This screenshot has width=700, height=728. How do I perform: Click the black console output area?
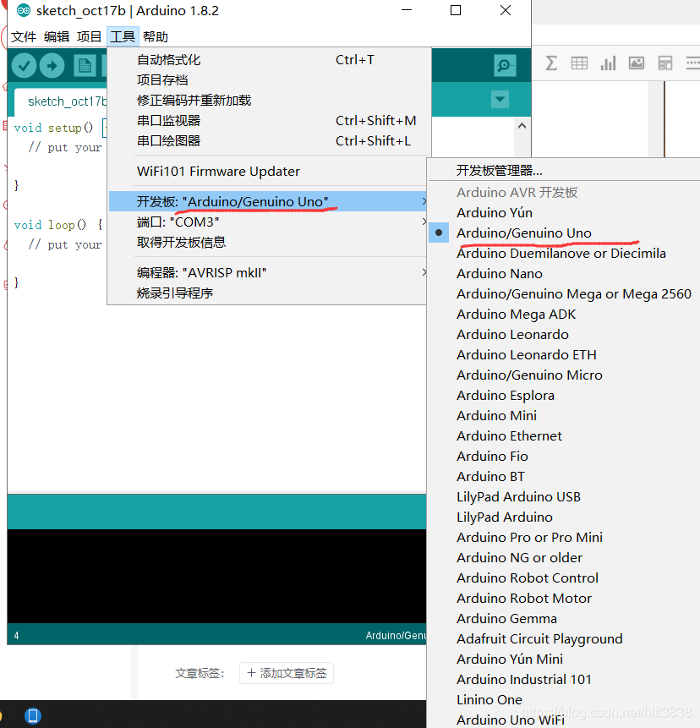216,576
